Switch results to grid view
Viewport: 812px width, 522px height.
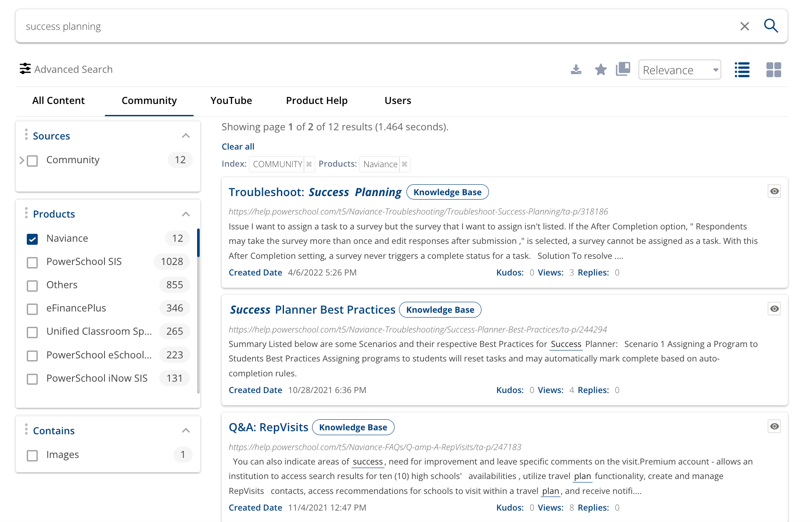tap(774, 69)
